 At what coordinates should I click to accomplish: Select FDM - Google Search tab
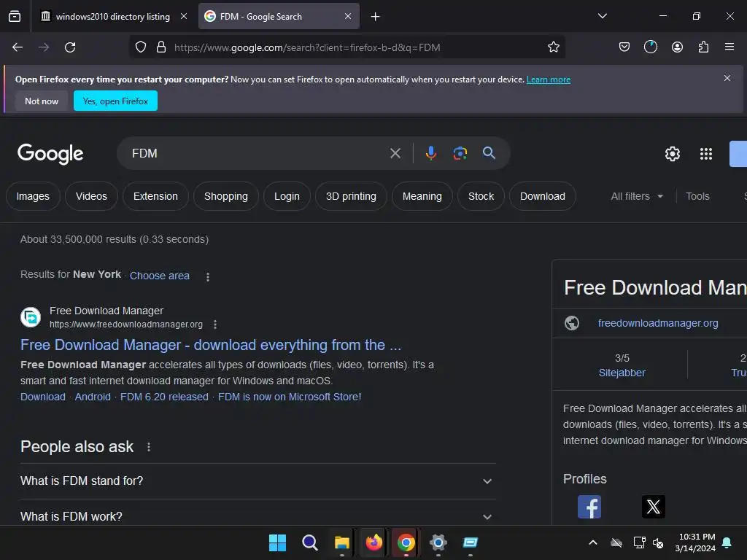click(279, 16)
